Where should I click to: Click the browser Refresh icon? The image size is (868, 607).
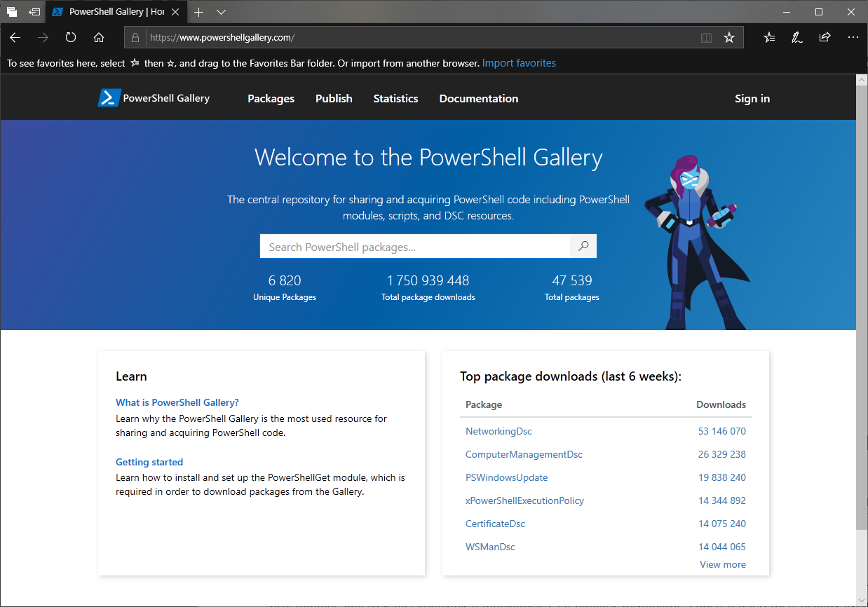(71, 38)
